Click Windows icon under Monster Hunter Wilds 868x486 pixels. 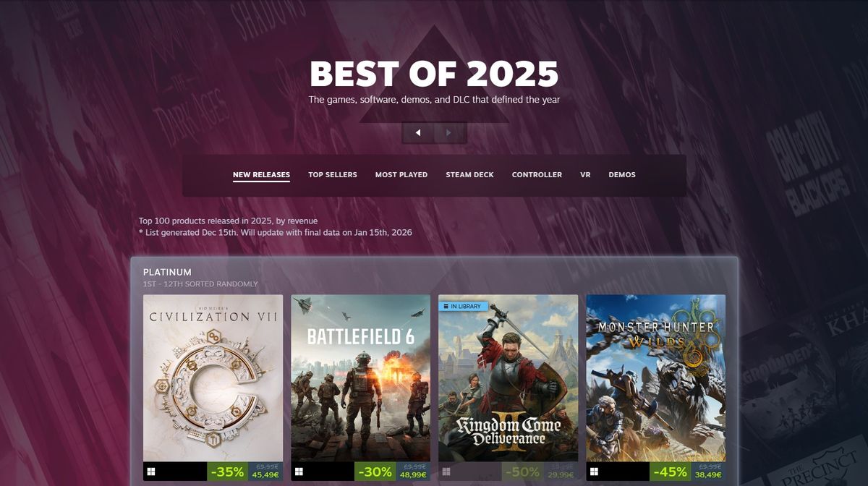[x=594, y=472]
